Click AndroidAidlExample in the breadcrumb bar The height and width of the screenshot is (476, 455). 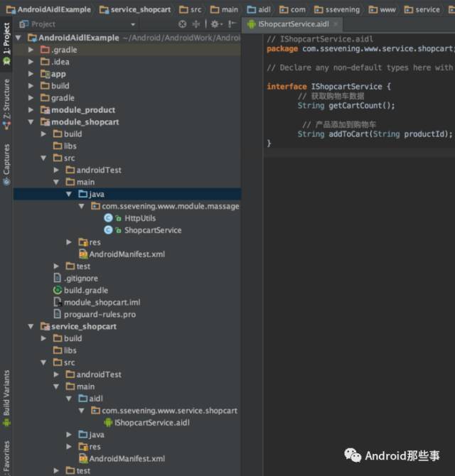pyautogui.click(x=48, y=10)
